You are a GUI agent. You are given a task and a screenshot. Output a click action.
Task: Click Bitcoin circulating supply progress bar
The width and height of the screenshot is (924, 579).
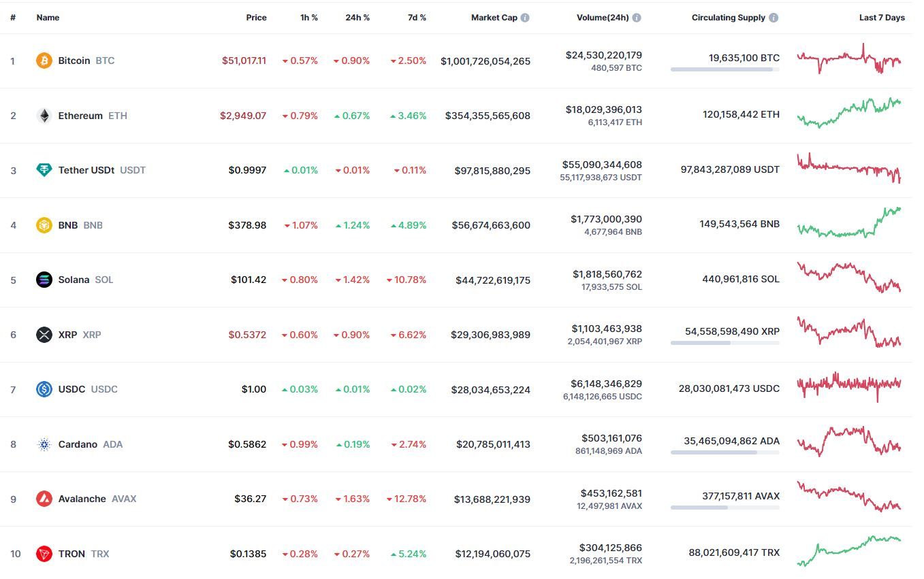point(725,69)
